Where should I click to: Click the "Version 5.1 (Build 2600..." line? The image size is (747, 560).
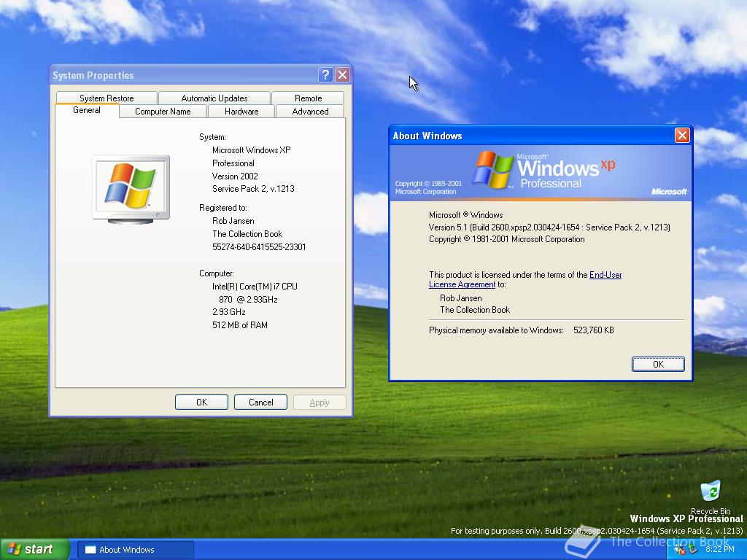click(x=549, y=227)
